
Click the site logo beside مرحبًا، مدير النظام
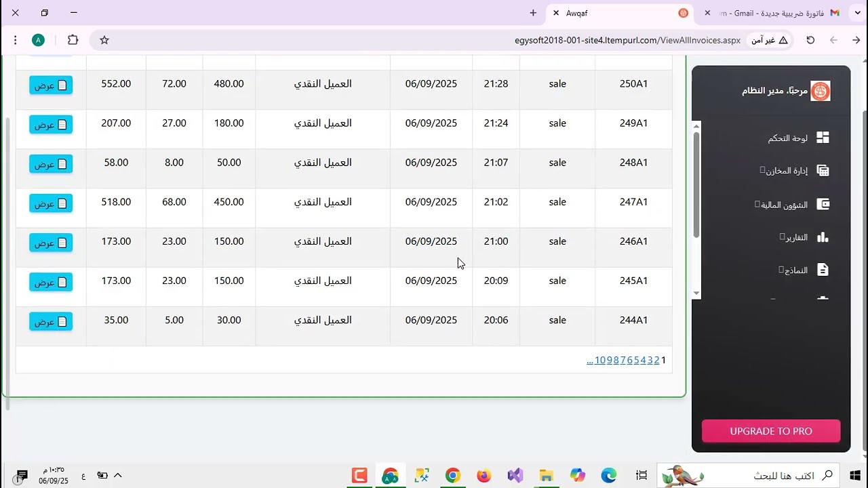(821, 91)
